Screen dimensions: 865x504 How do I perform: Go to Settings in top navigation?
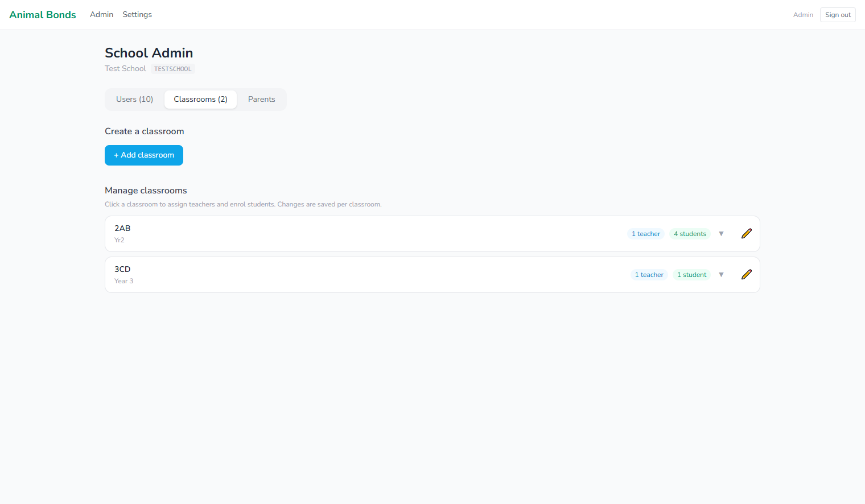pos(137,15)
